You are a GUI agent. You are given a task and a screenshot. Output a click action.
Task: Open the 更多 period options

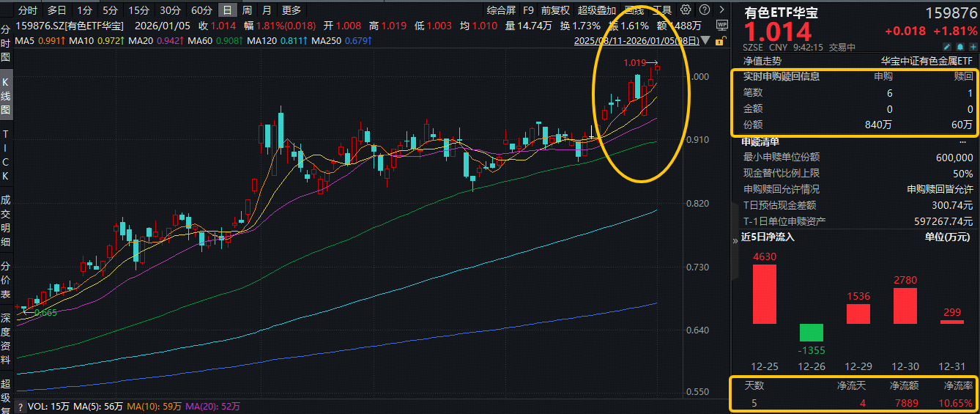pos(292,10)
